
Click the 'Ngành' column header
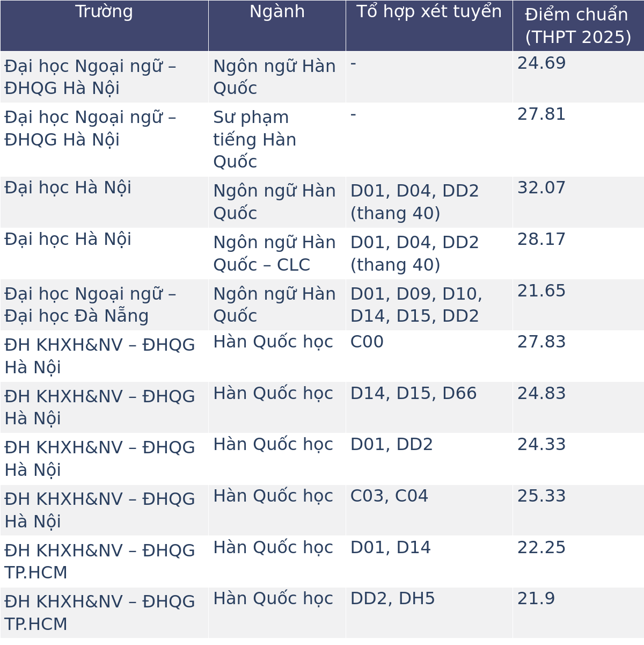pyautogui.click(x=277, y=12)
